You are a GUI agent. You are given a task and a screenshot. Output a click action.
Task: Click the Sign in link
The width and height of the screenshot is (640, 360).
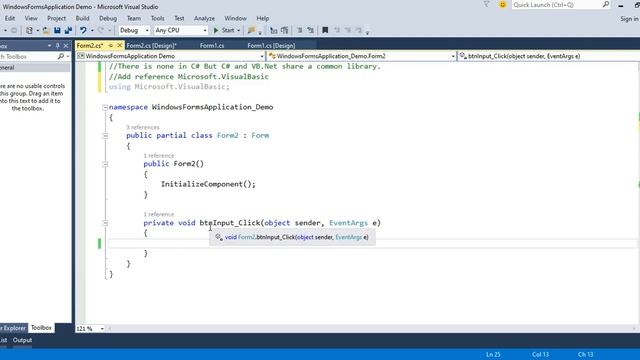pyautogui.click(x=629, y=19)
